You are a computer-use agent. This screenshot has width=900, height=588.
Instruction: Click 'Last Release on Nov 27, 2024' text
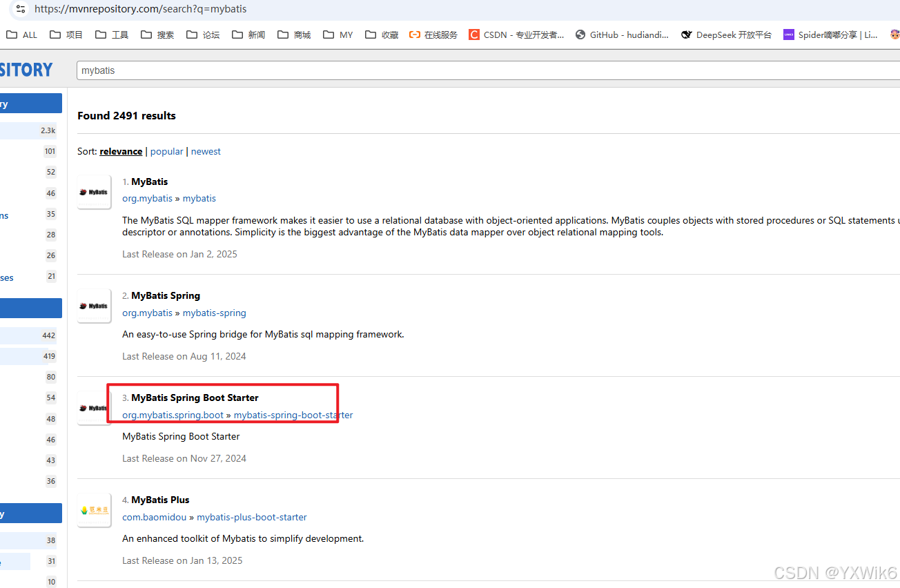(x=184, y=458)
